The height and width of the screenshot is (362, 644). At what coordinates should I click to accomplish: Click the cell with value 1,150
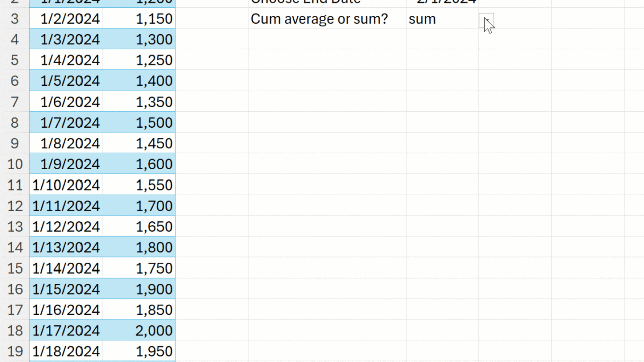point(139,19)
